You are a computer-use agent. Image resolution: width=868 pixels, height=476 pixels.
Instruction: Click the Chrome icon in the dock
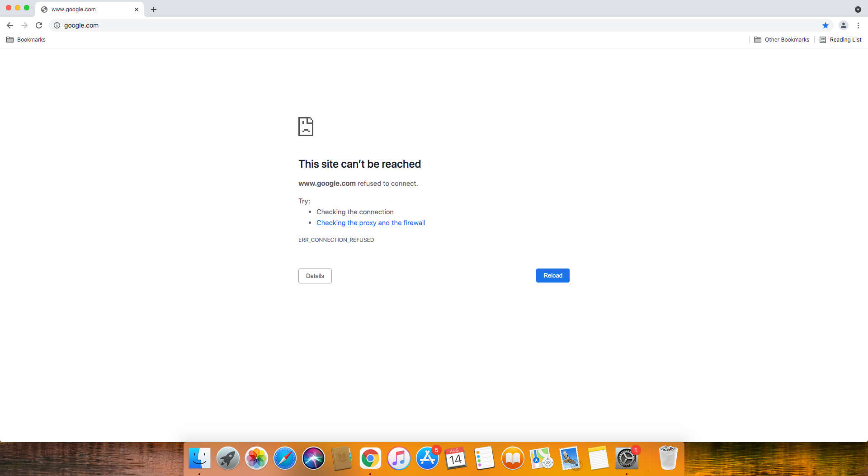370,459
